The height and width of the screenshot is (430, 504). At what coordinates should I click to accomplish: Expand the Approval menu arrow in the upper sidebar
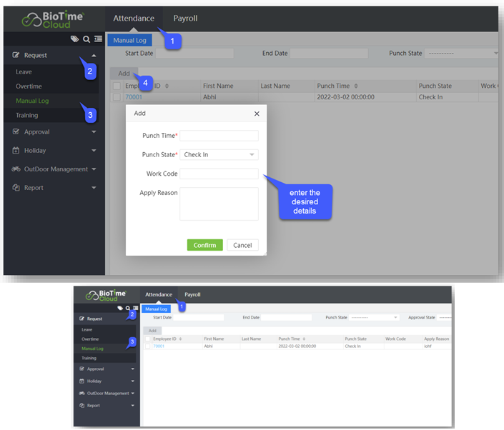pos(94,132)
